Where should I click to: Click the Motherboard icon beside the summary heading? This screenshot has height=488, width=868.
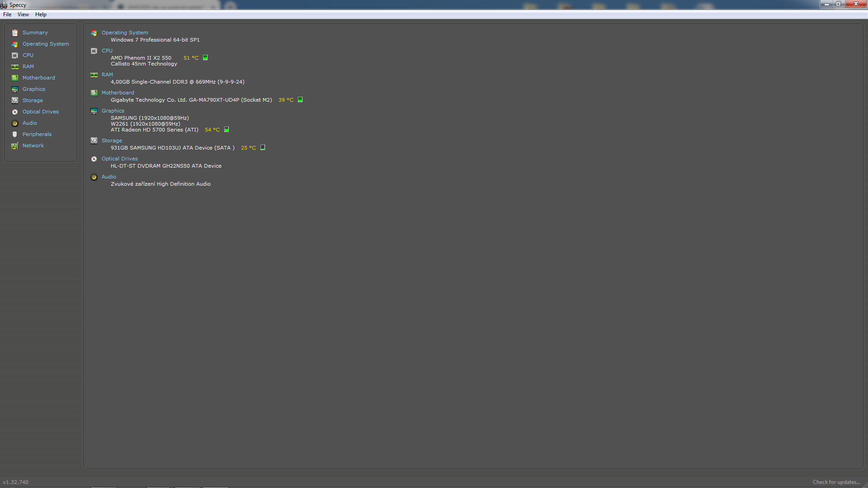(94, 93)
